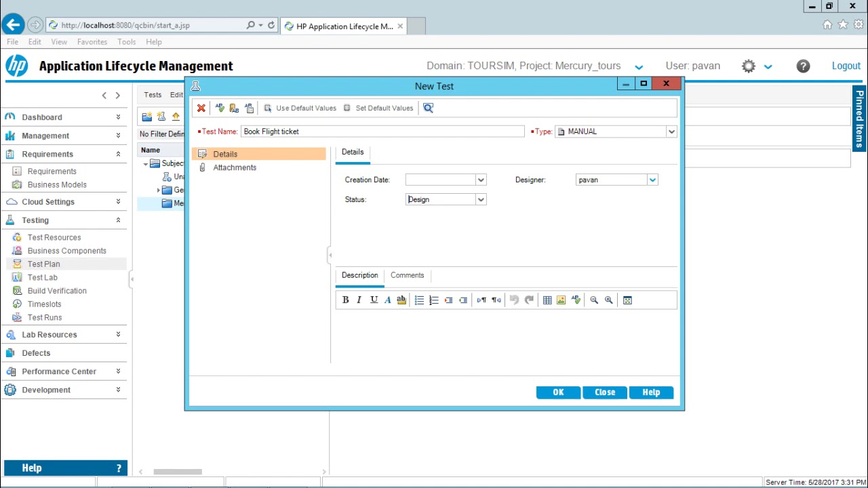The image size is (868, 488).
Task: Open the Defects module
Action: pyautogui.click(x=36, y=353)
